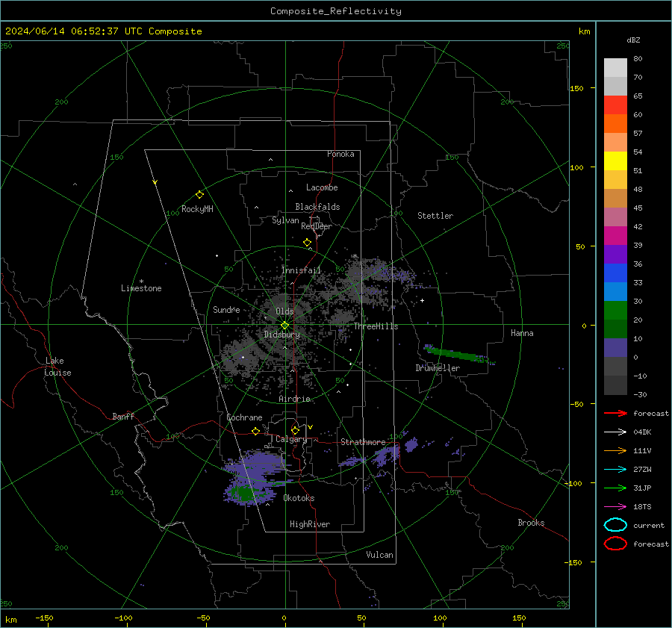Click the Banff town label
Viewport: 672px width, 628px height.
123,416
